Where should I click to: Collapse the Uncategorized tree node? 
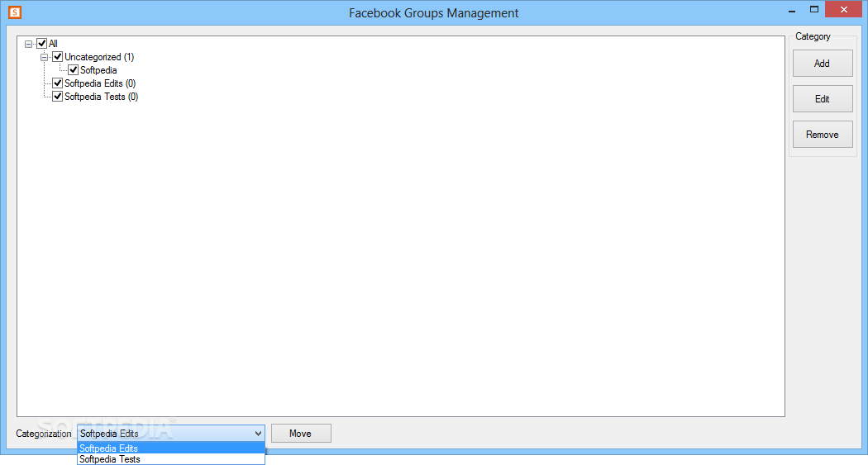coord(45,57)
